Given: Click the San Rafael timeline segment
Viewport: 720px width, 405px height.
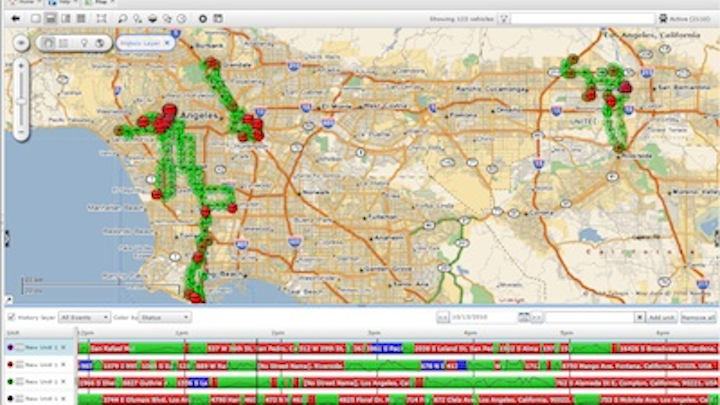Looking at the screenshot, I should click(111, 349).
